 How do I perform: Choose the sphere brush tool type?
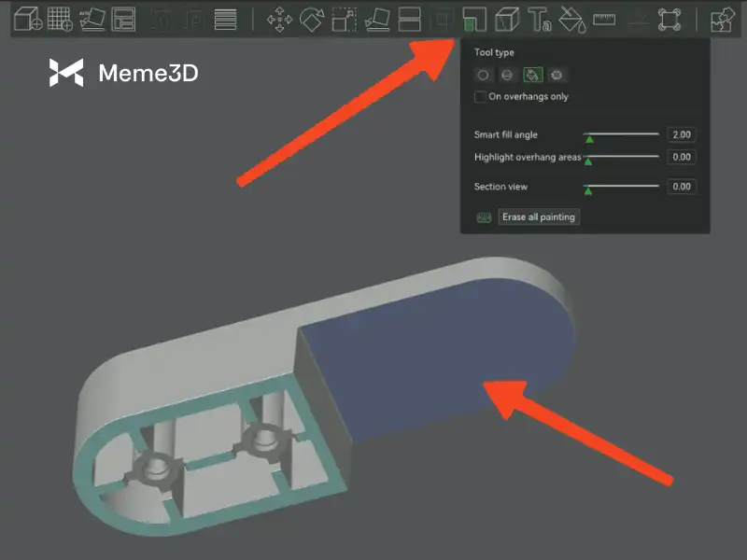coord(508,75)
